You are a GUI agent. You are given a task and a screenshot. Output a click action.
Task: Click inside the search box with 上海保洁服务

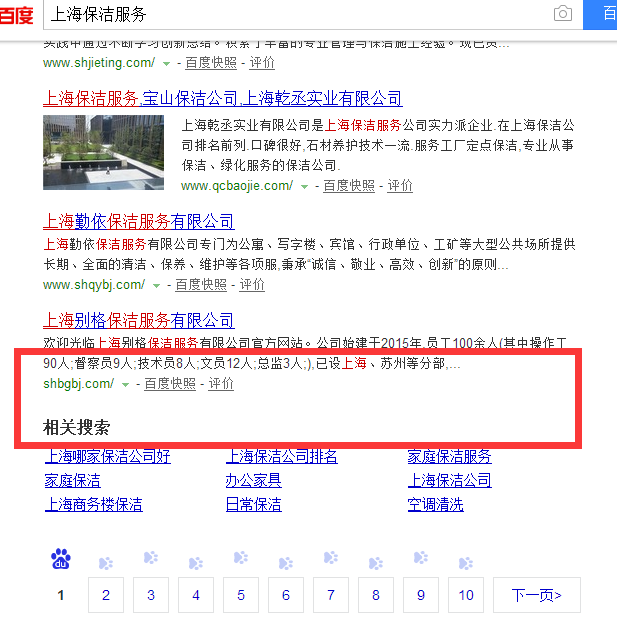click(290, 14)
